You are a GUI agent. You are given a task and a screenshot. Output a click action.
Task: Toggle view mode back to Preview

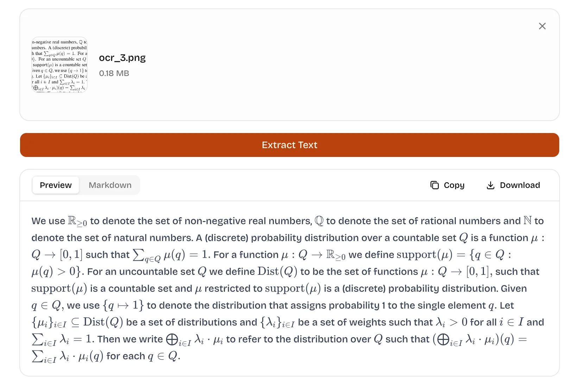pos(55,185)
